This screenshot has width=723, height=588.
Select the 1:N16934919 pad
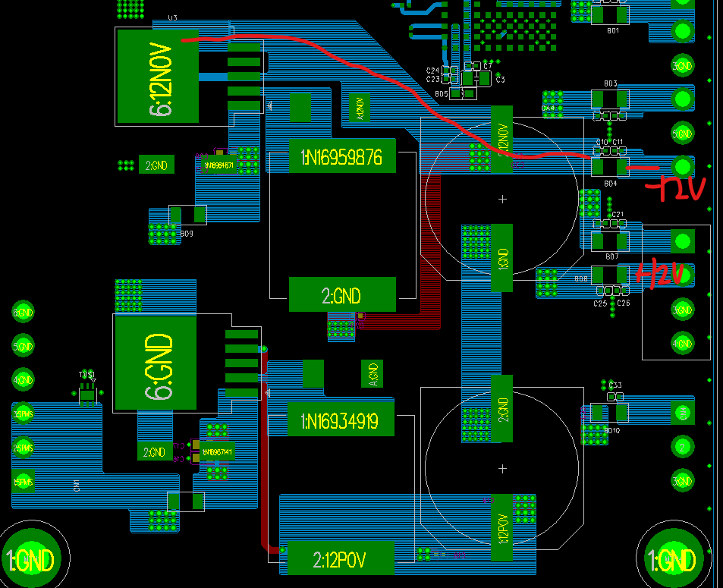point(341,420)
